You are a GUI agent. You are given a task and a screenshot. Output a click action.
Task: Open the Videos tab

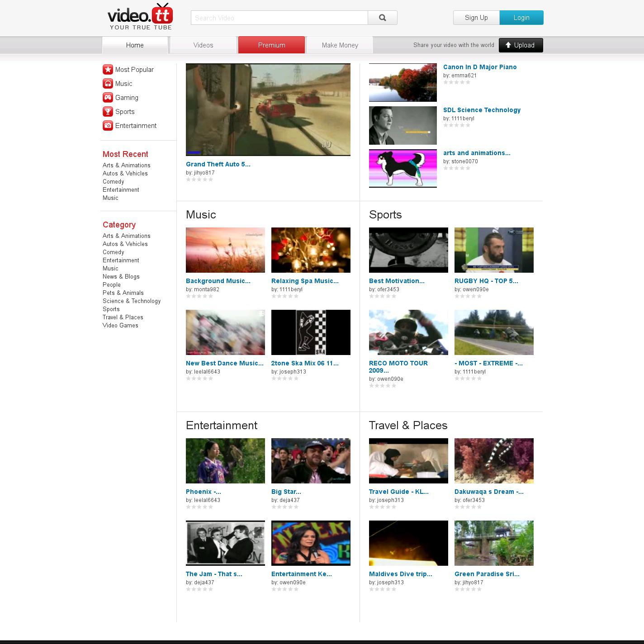pyautogui.click(x=203, y=45)
